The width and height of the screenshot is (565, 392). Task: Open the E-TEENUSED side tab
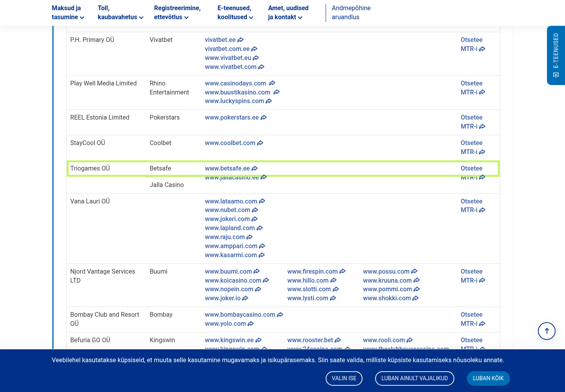click(556, 55)
